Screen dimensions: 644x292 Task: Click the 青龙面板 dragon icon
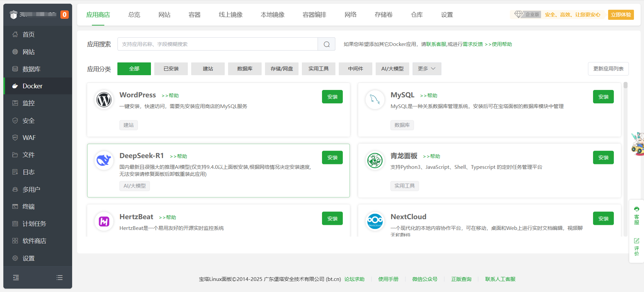pyautogui.click(x=375, y=160)
